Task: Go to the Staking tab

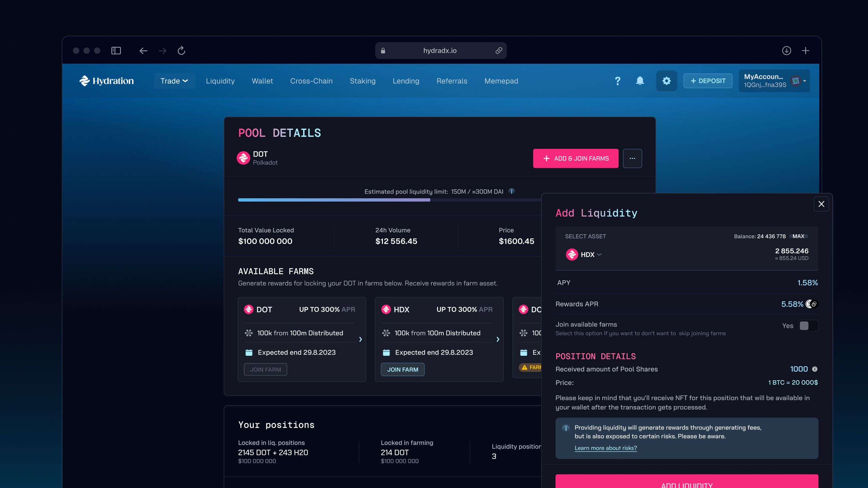Action: coord(362,81)
